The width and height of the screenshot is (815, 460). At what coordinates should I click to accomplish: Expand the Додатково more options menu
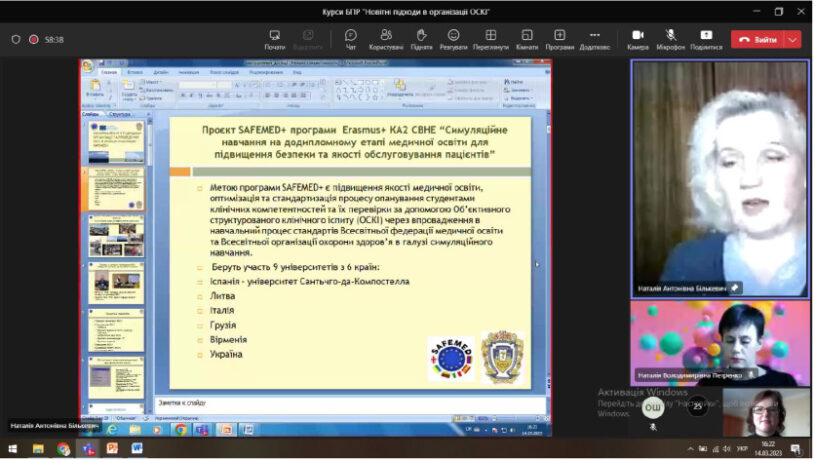tap(594, 38)
